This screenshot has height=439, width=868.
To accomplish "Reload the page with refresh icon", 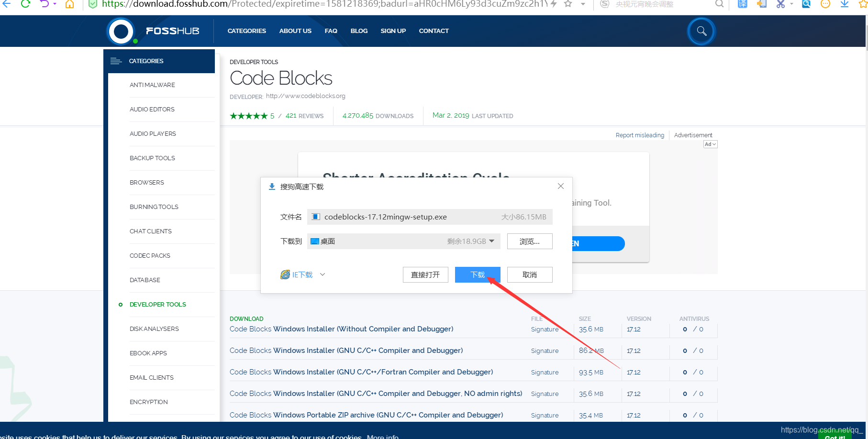I will pos(25,4).
